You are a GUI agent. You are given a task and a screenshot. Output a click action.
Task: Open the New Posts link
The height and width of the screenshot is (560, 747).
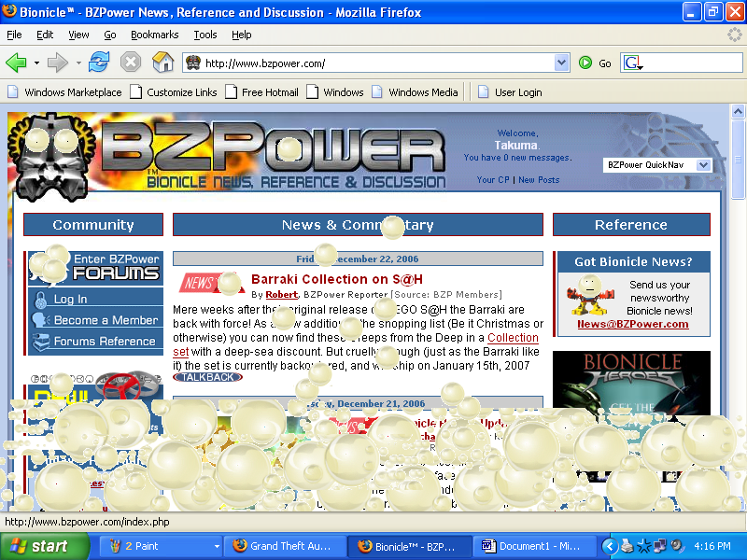tap(539, 179)
